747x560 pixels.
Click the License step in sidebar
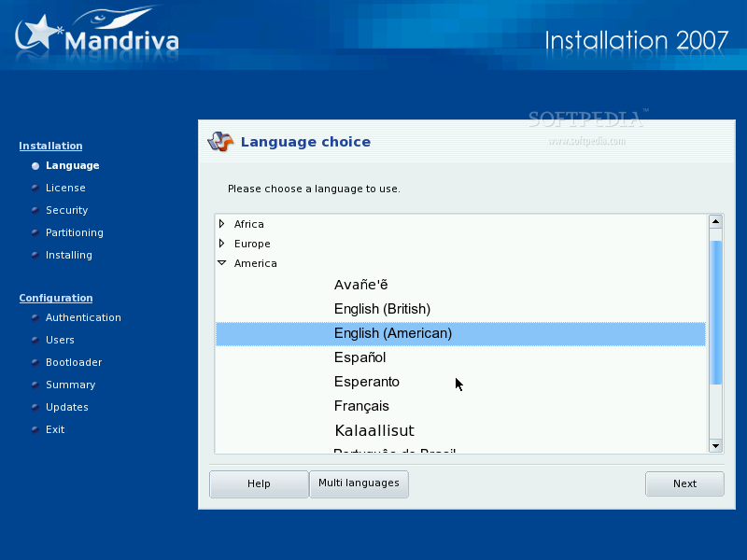(65, 188)
